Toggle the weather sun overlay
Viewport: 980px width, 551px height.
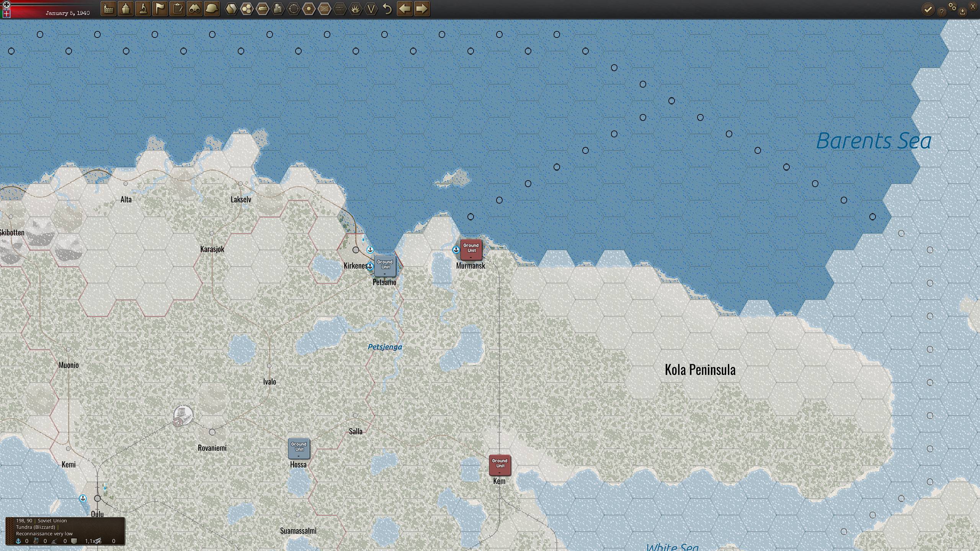(309, 9)
